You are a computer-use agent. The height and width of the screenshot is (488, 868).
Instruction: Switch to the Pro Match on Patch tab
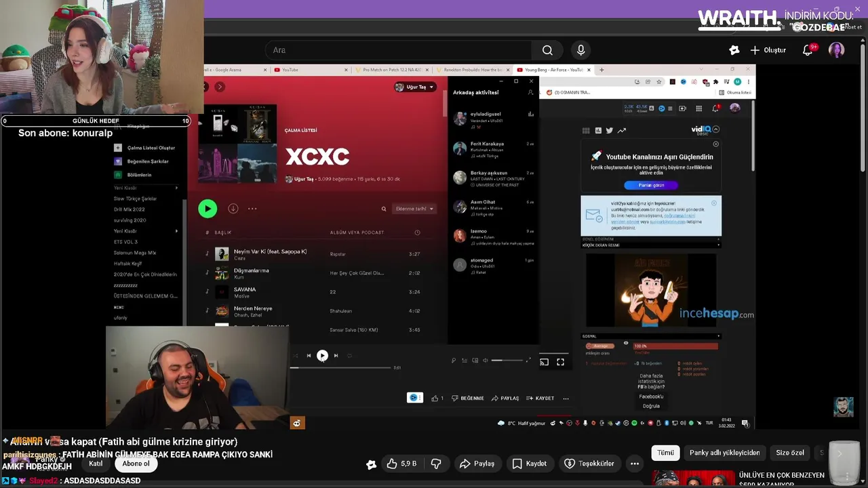coord(392,70)
